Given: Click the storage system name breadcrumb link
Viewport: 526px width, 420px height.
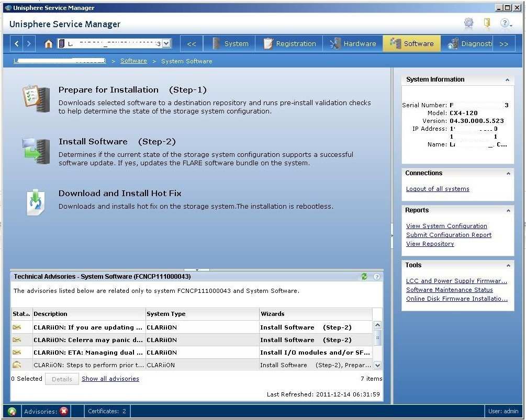Looking at the screenshot, I should point(60,61).
